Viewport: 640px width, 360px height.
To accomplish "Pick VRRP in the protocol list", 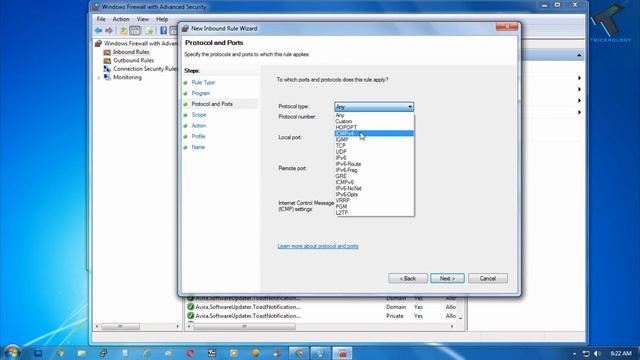I will (x=374, y=200).
